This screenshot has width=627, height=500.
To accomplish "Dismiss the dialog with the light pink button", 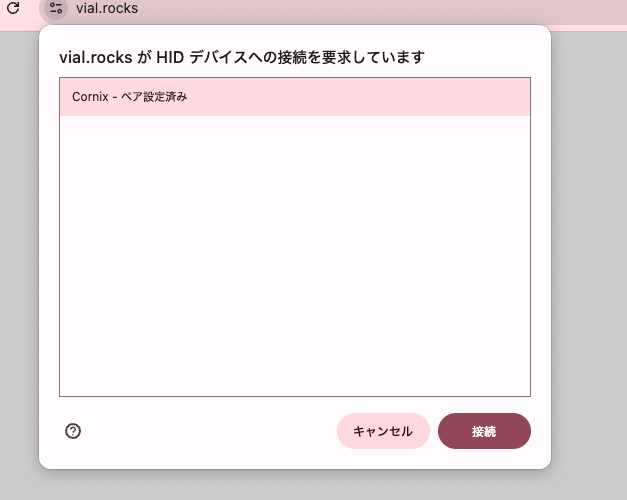I will (x=383, y=431).
